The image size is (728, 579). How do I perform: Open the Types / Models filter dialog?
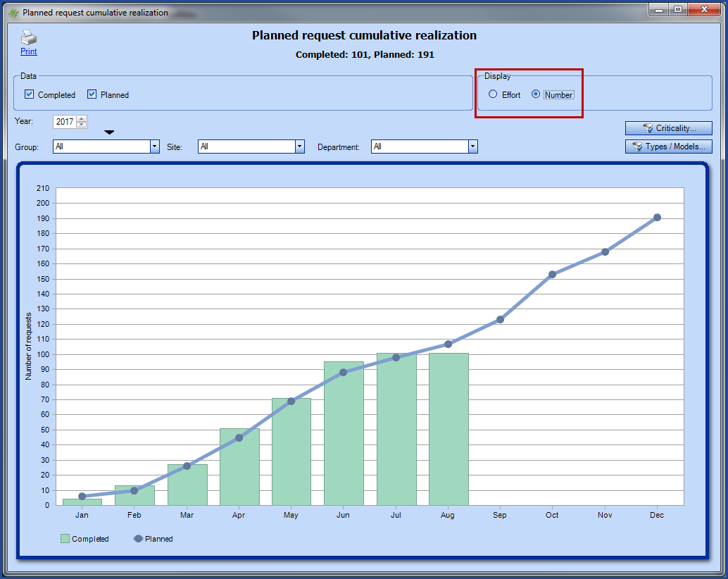(x=668, y=147)
